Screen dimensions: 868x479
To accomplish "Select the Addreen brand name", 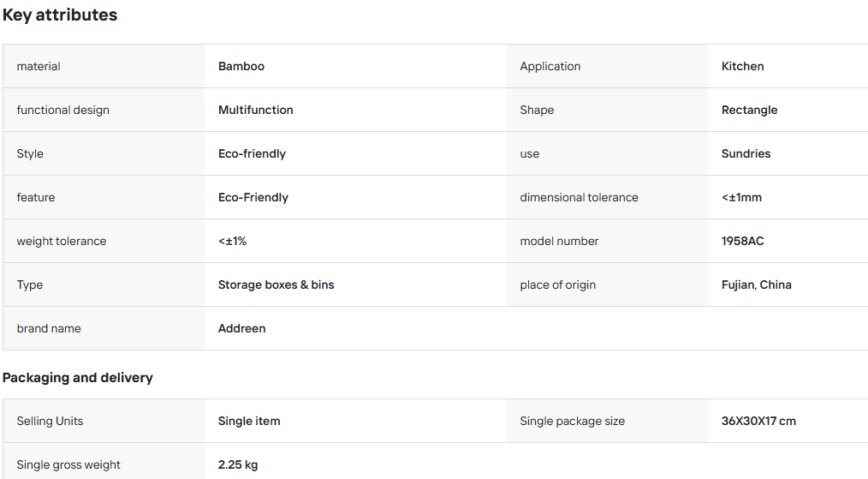I will tap(241, 329).
